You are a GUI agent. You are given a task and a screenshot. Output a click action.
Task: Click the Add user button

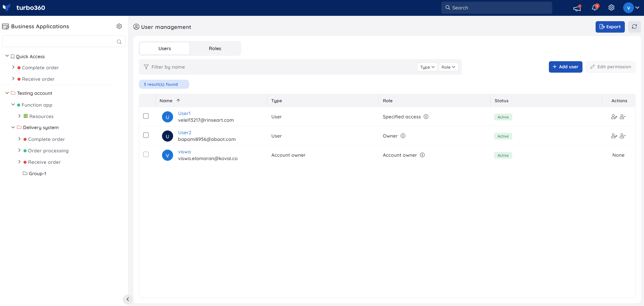click(x=565, y=67)
